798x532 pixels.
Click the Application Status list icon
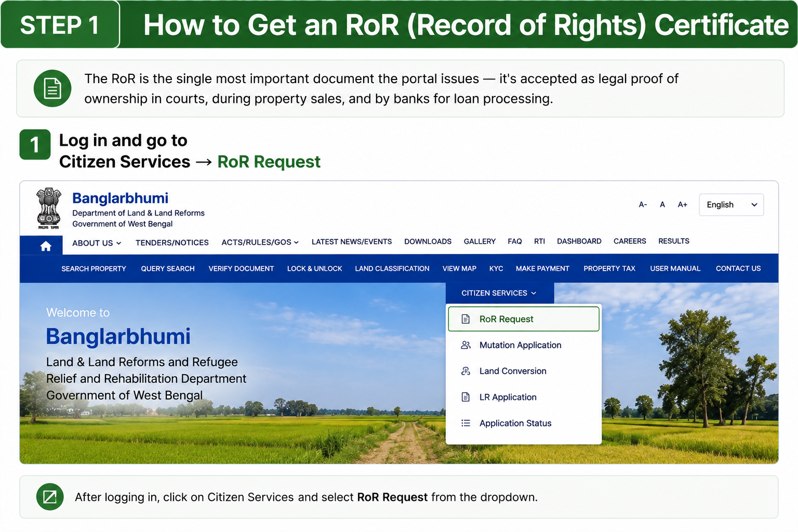pos(465,423)
